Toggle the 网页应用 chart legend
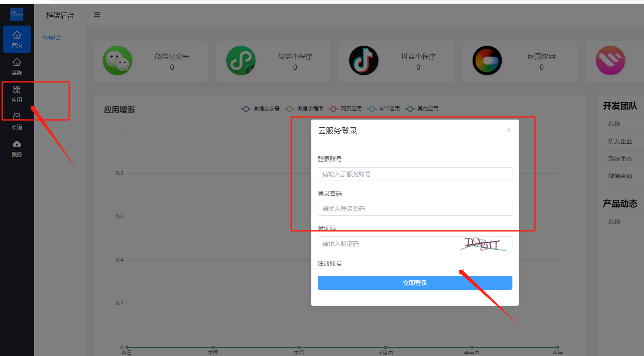This screenshot has height=356, width=644. click(x=345, y=109)
